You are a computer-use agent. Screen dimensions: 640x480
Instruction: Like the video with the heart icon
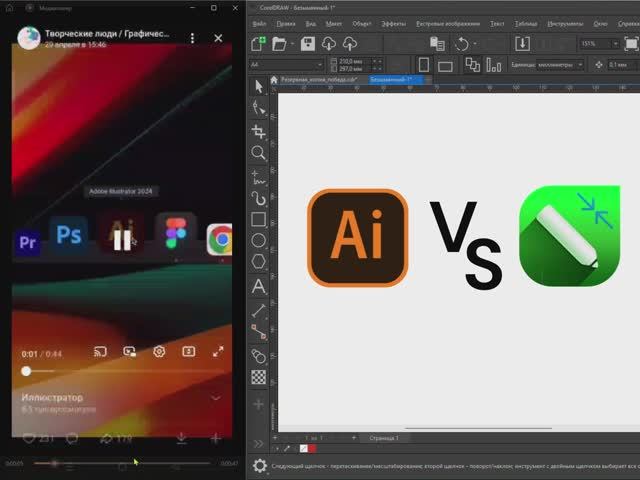[x=29, y=438]
